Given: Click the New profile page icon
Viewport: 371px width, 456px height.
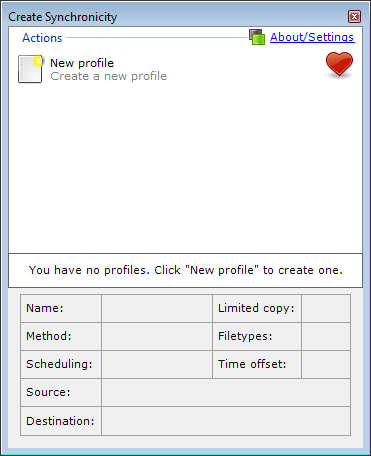Looking at the screenshot, I should [30, 69].
